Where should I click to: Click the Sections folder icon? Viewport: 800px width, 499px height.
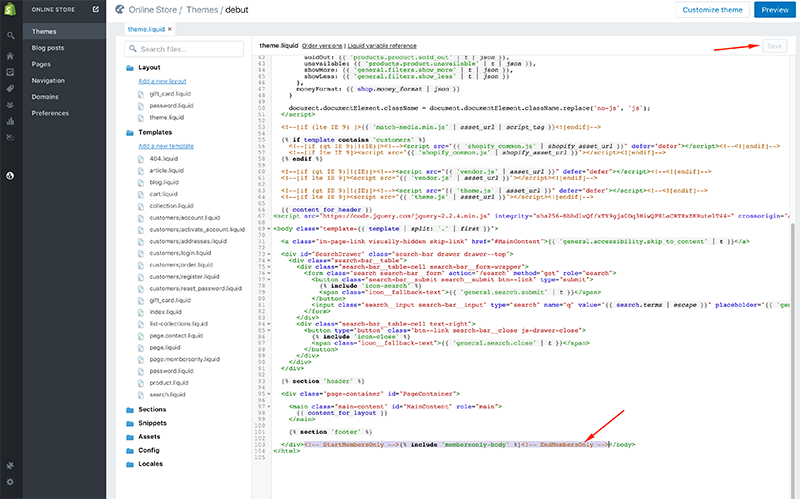pyautogui.click(x=130, y=410)
